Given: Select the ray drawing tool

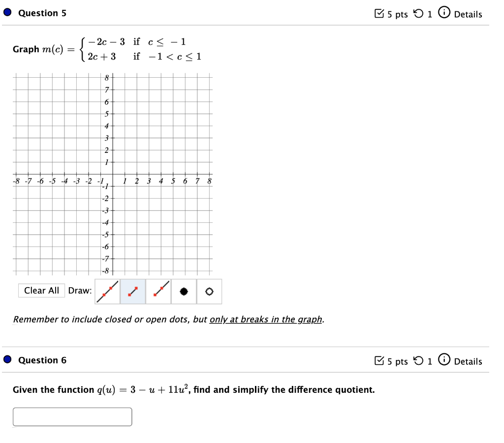Looking at the screenshot, I should tap(157, 291).
